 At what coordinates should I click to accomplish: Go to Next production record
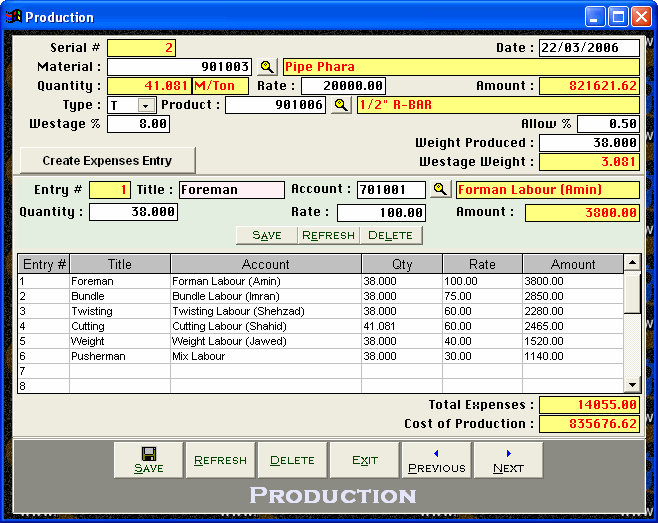(508, 460)
